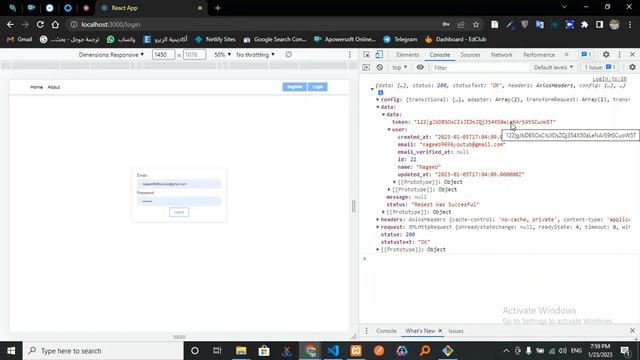Image resolution: width=640 pixels, height=360 pixels.
Task: Show the console sidebar
Action: (366, 67)
